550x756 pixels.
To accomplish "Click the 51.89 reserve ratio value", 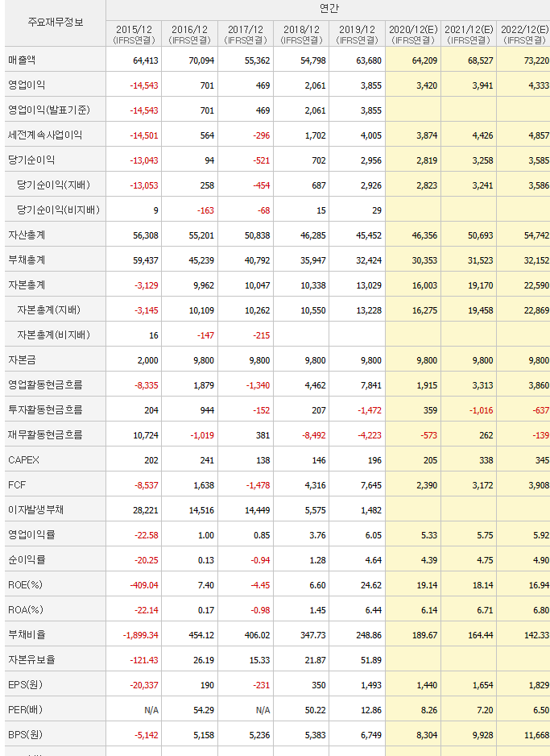I will [x=371, y=661].
